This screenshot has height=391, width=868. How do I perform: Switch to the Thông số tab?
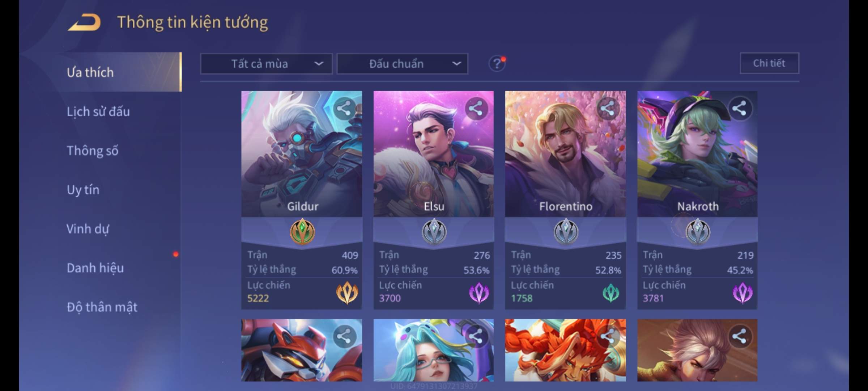pyautogui.click(x=93, y=151)
